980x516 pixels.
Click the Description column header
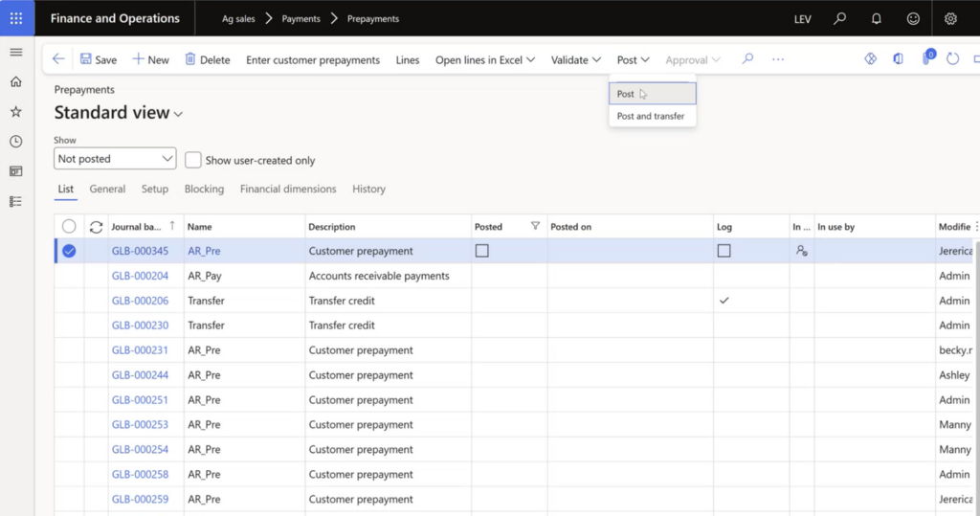point(389,227)
